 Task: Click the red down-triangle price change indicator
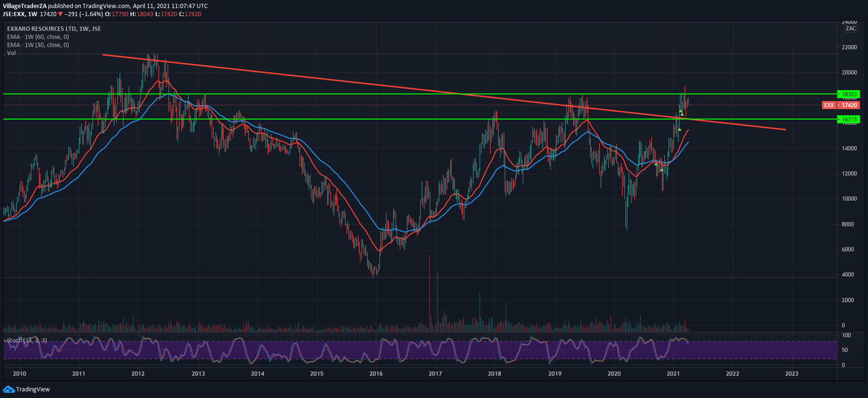coord(60,14)
